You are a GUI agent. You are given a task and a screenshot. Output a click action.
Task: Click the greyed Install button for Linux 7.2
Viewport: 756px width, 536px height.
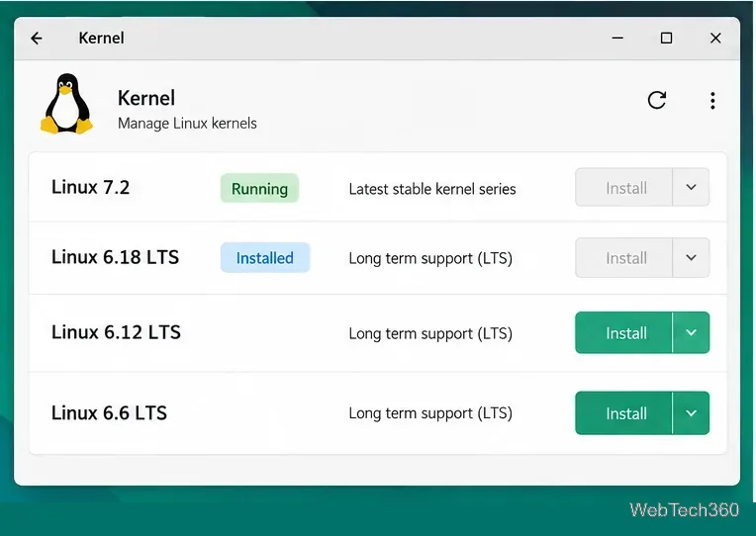[x=623, y=187]
